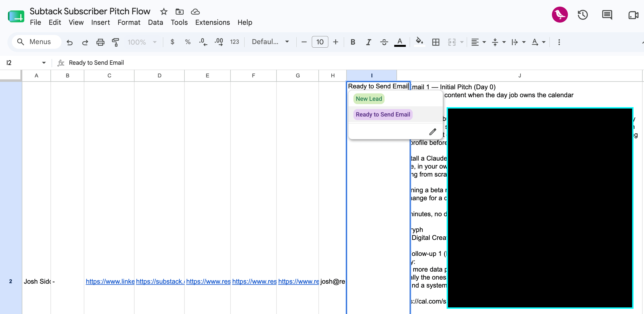Open the text color picker
Screen dimensions: 644x314
coord(400,42)
